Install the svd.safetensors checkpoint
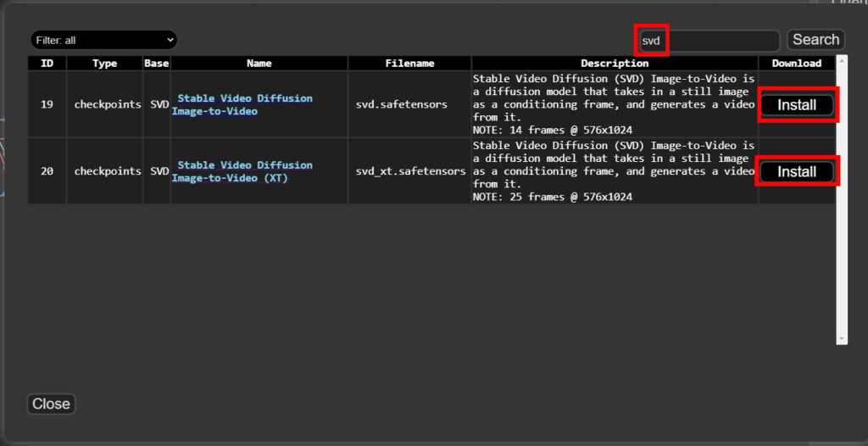The height and width of the screenshot is (446, 868). coord(797,105)
